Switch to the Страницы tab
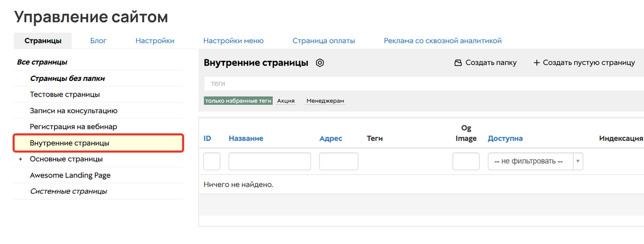 click(43, 41)
